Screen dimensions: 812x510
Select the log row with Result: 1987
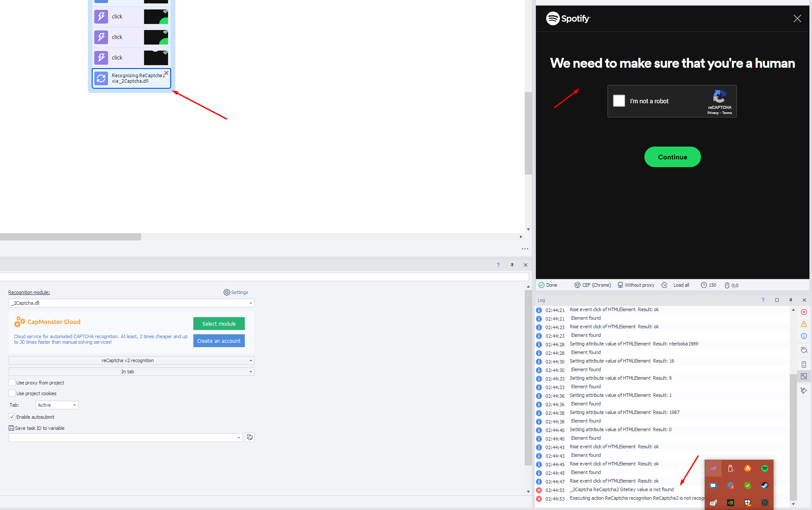tap(662, 412)
